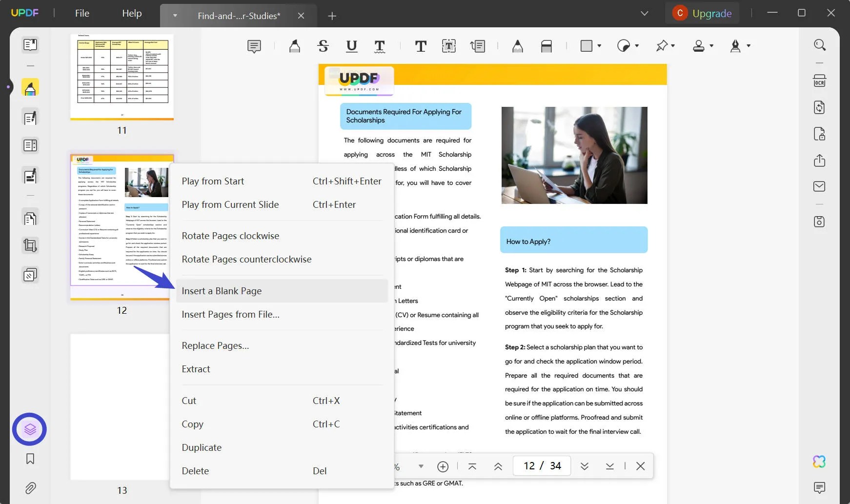Expand the tab list chevron near Upgrade

(x=644, y=13)
